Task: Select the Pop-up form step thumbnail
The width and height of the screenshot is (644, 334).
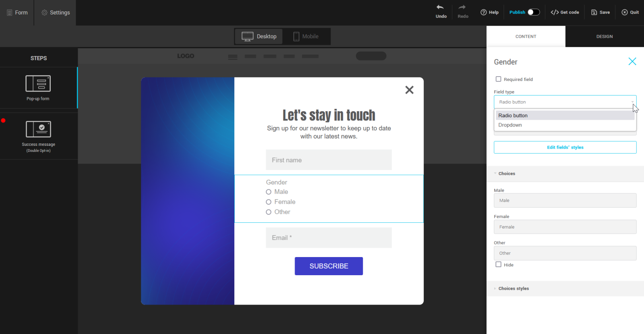Action: pyautogui.click(x=38, y=84)
